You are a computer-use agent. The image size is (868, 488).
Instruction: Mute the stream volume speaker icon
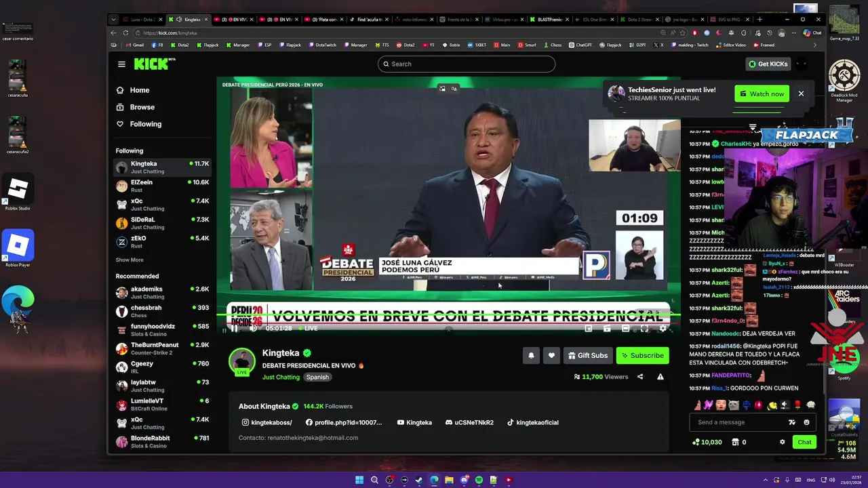pyautogui.click(x=253, y=329)
